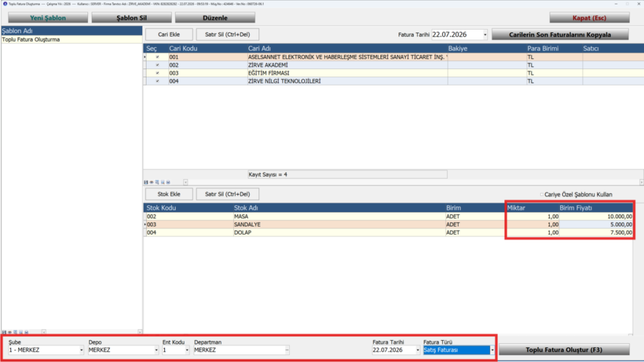Click the print icon below the Cari grid
This screenshot has width=644, height=362.
pos(168,182)
